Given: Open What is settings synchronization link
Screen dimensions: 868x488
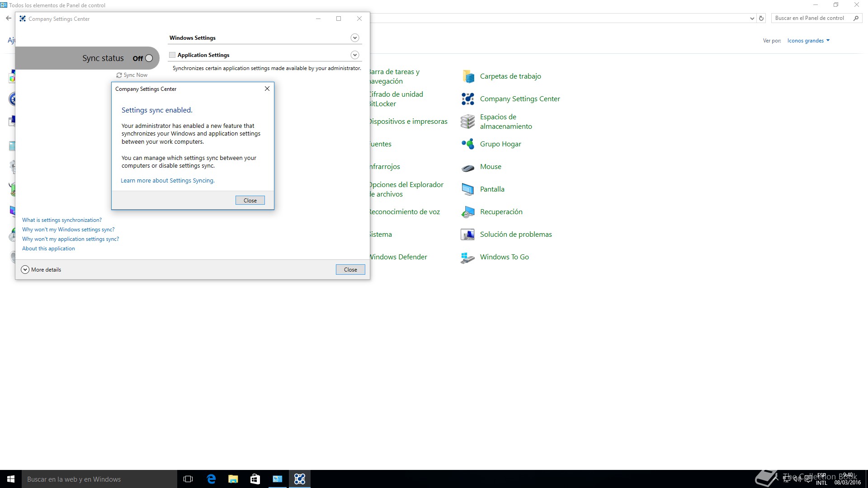Looking at the screenshot, I should tap(62, 220).
